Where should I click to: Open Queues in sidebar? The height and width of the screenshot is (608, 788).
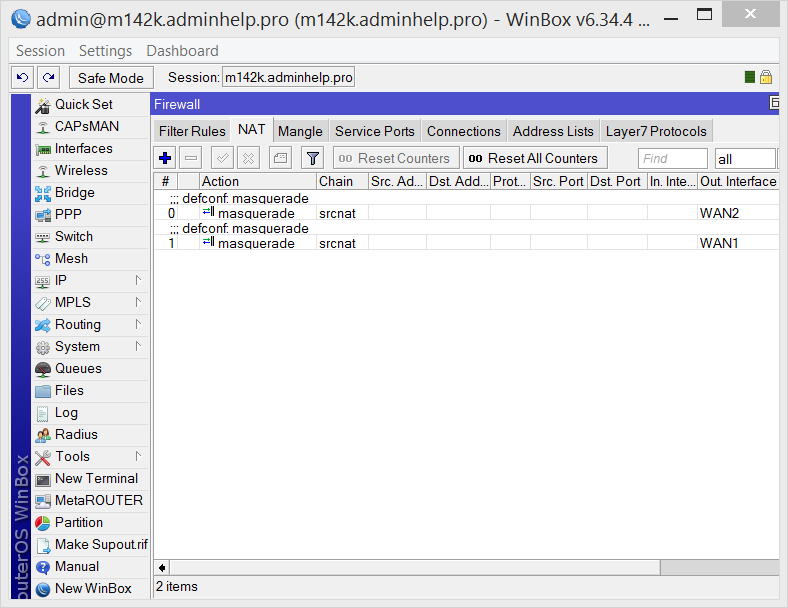point(91,369)
